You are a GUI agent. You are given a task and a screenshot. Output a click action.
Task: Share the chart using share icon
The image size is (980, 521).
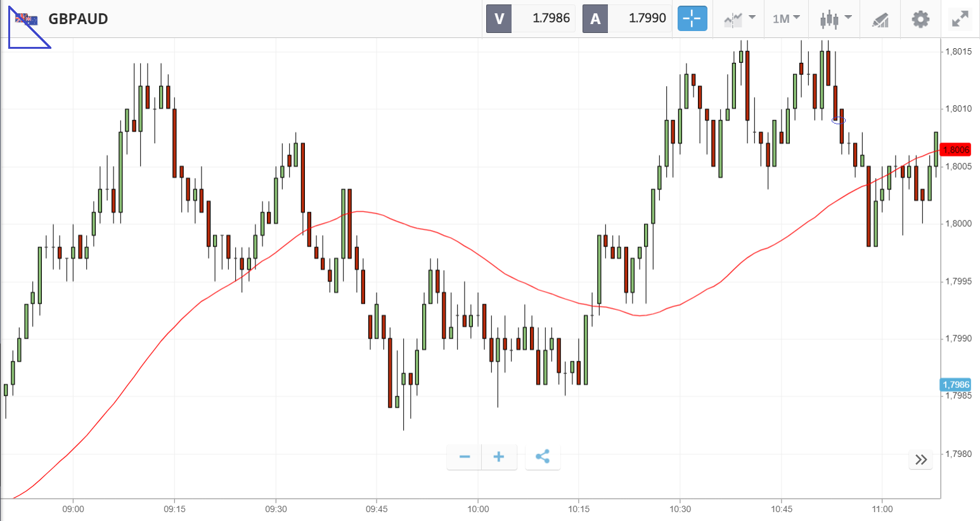point(543,457)
